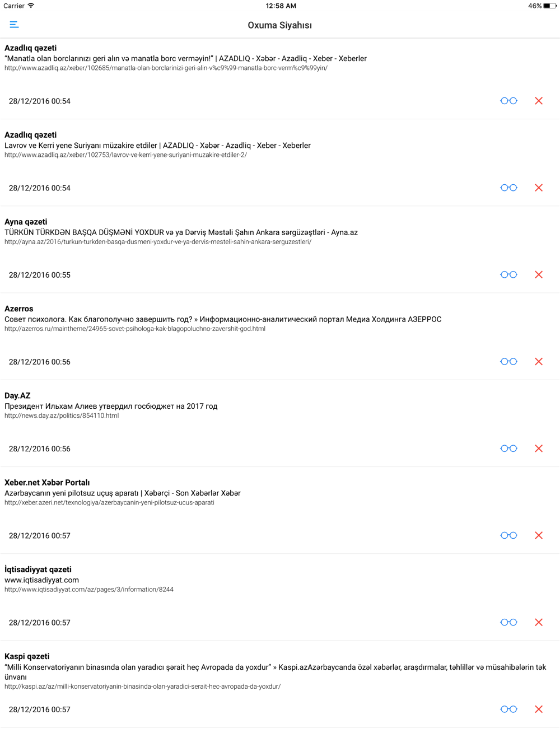Delete the İqtisadiyyat qəzeti entry
560x747 pixels.
[x=539, y=622]
